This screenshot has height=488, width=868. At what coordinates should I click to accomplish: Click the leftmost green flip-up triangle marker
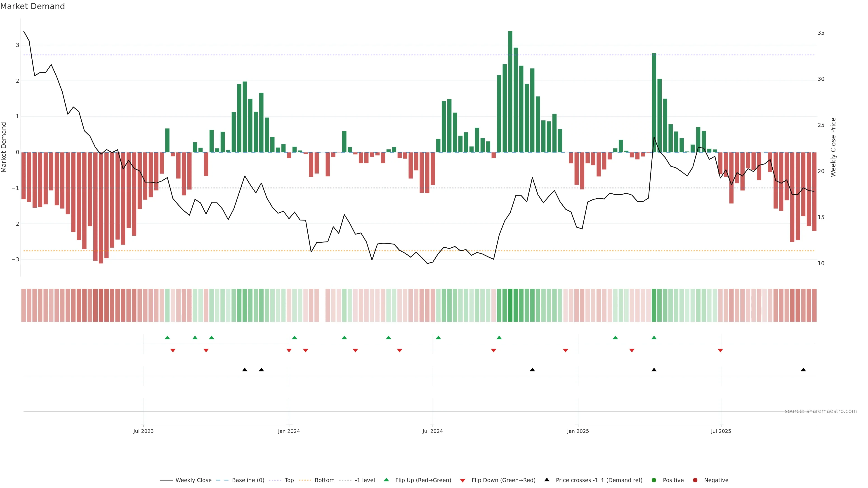(167, 338)
